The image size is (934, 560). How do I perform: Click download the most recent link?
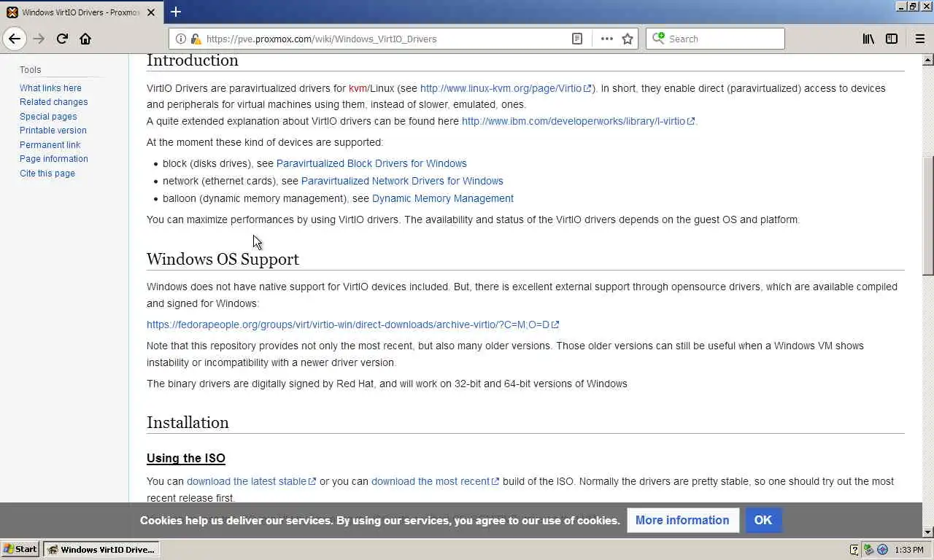coord(435,481)
